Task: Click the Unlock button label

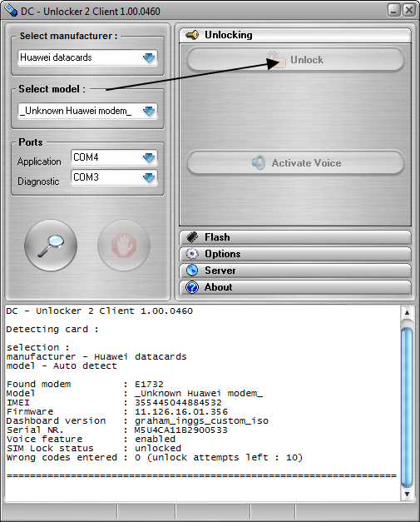Action: tap(307, 60)
